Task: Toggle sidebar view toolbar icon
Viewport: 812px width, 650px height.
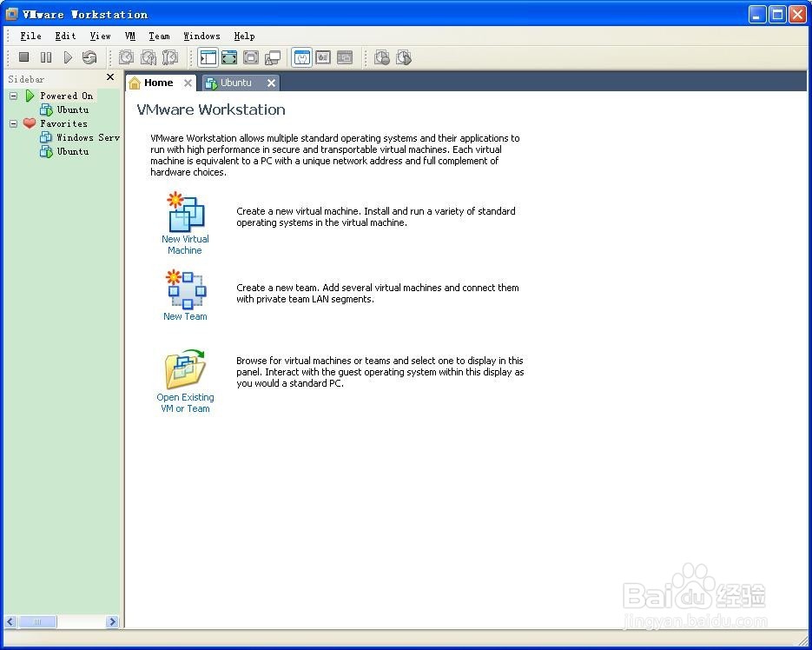Action: (208, 57)
